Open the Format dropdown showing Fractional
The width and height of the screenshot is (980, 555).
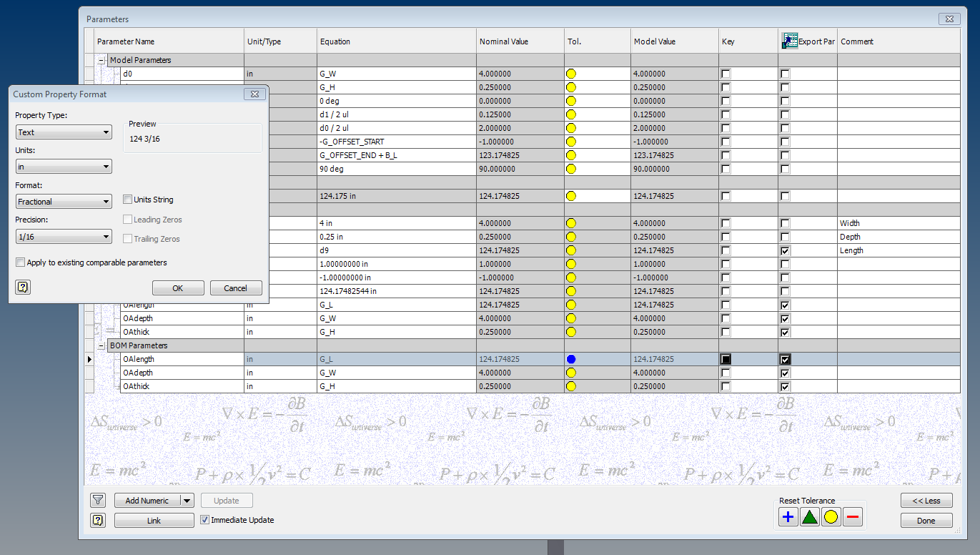[x=64, y=202]
